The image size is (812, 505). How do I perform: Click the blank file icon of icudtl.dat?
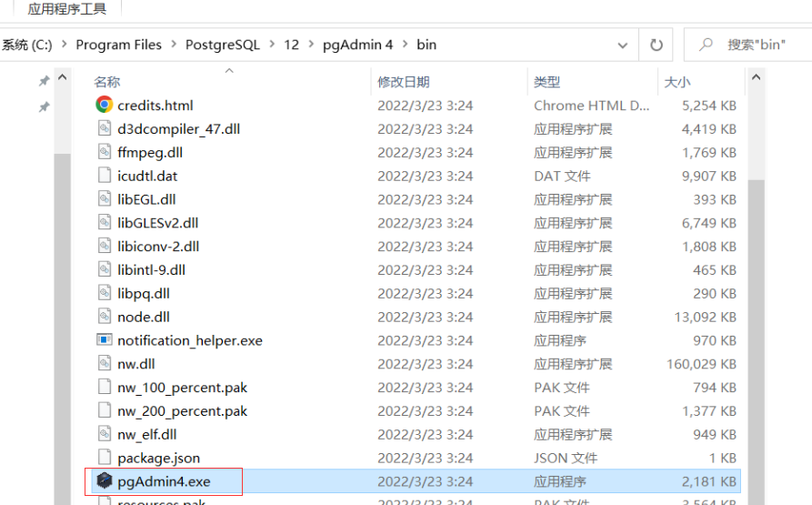click(104, 176)
